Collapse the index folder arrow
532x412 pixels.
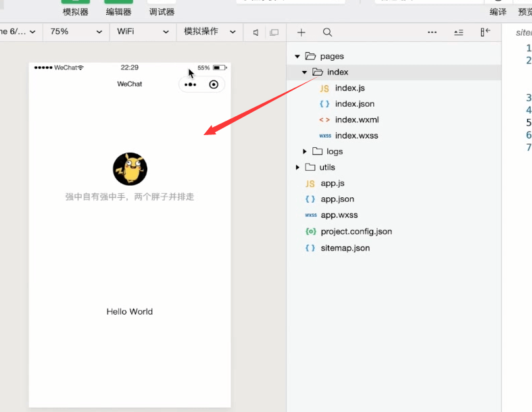click(x=304, y=72)
